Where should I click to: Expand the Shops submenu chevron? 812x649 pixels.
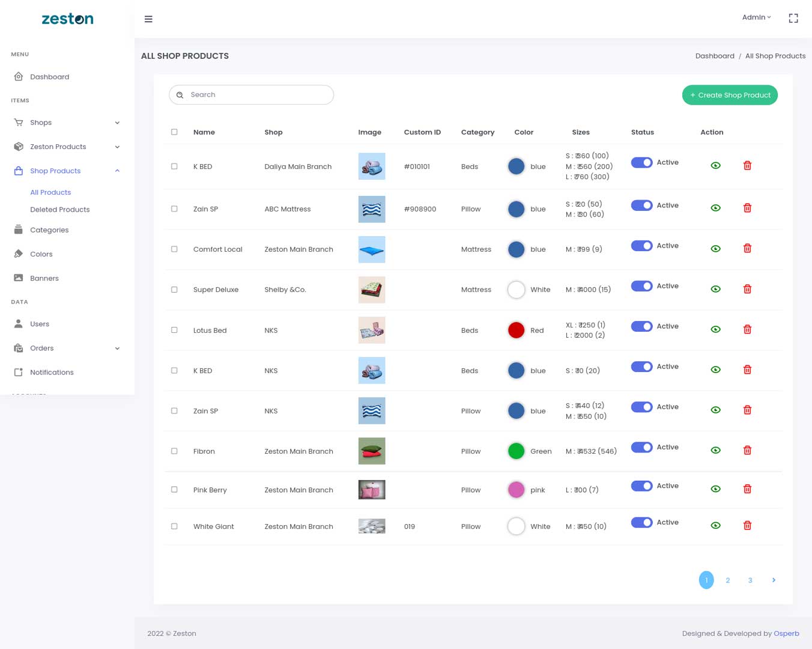(x=117, y=123)
